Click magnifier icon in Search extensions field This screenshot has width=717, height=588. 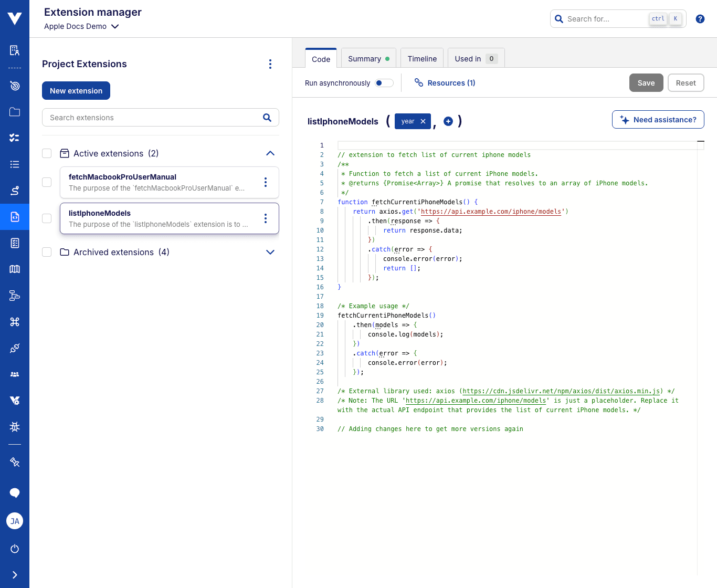tap(267, 118)
